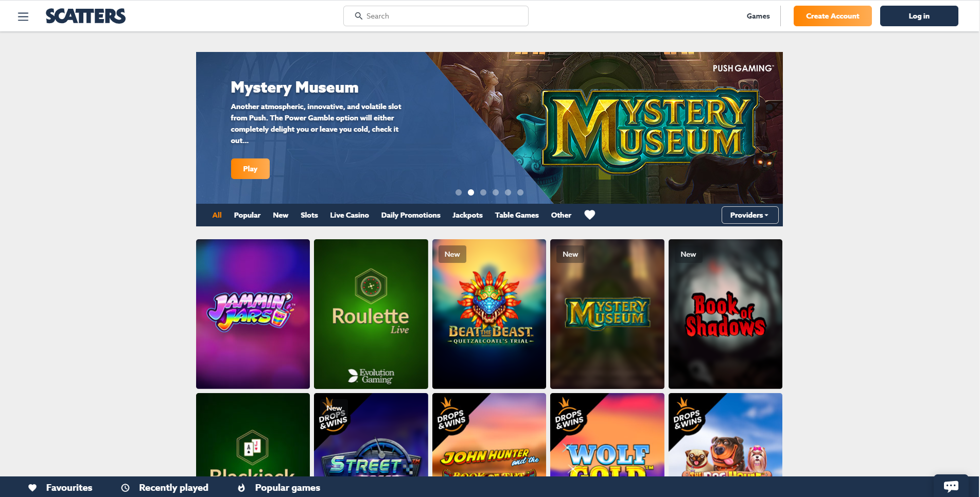Open the Jammin' Jars game thumbnail
Screen dimensions: 980x497
point(253,314)
